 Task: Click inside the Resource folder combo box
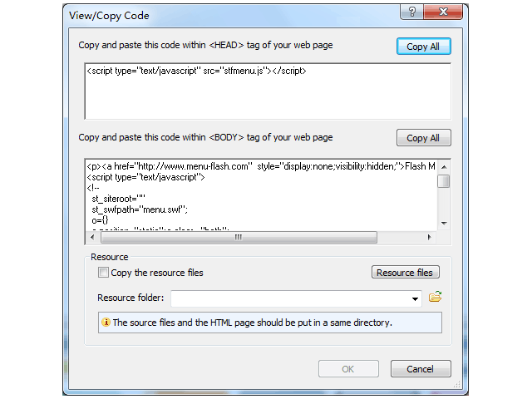pos(296,298)
